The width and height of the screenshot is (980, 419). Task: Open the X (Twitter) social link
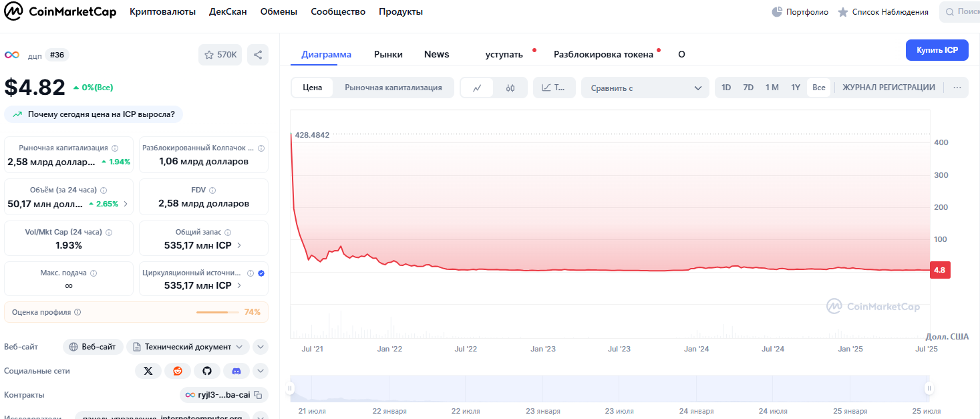click(x=148, y=371)
